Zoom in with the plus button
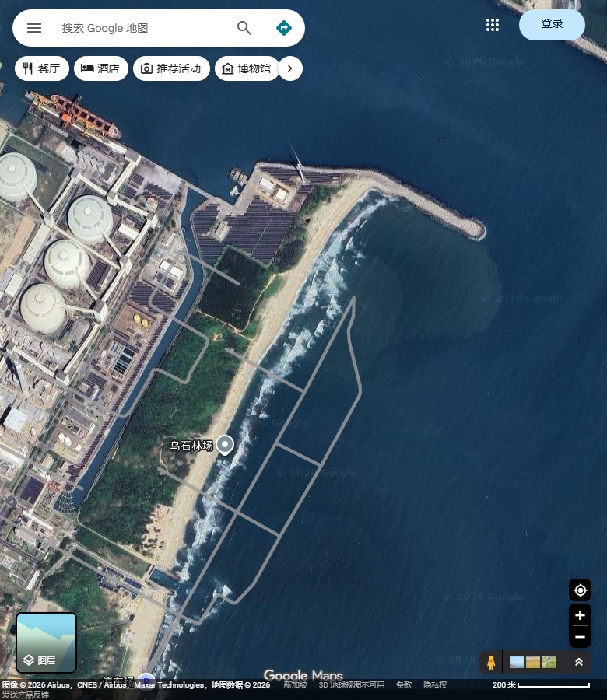 pos(580,615)
